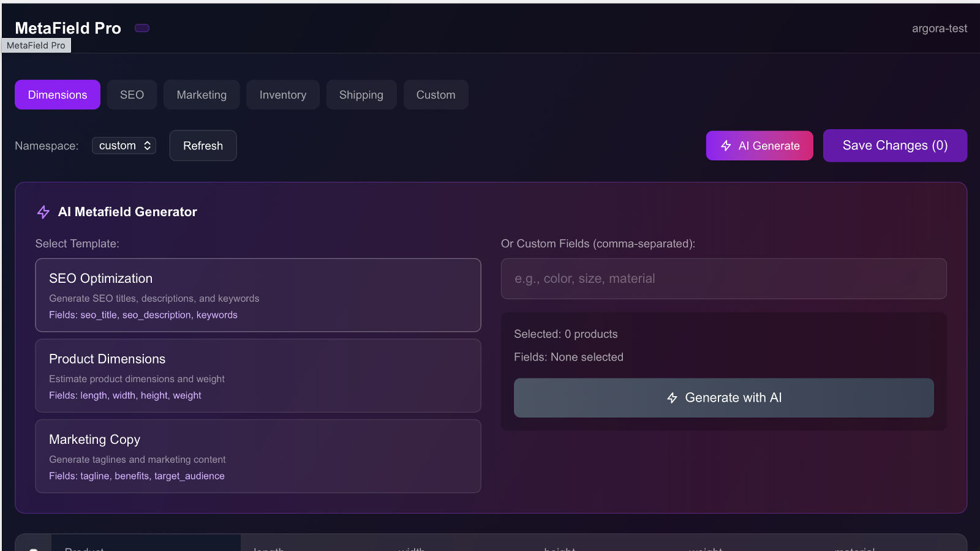
Task: Click the lightning icon beside AI Metafield Generator heading
Action: [x=42, y=212]
